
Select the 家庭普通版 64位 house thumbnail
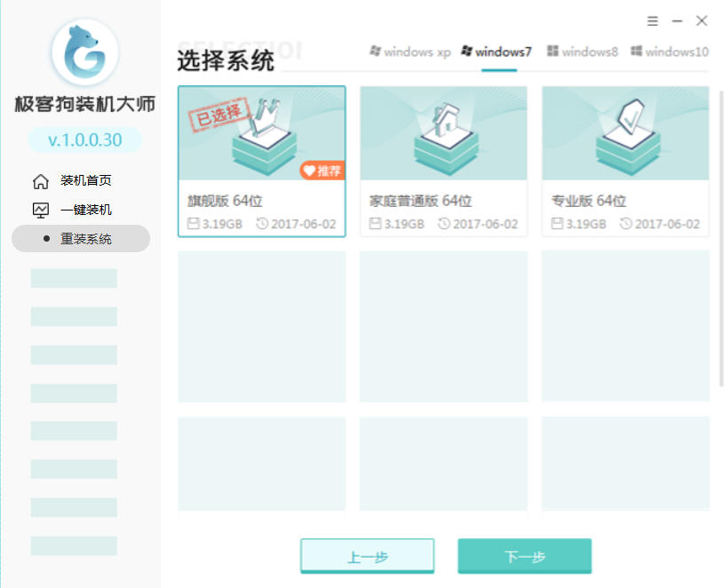point(443,133)
